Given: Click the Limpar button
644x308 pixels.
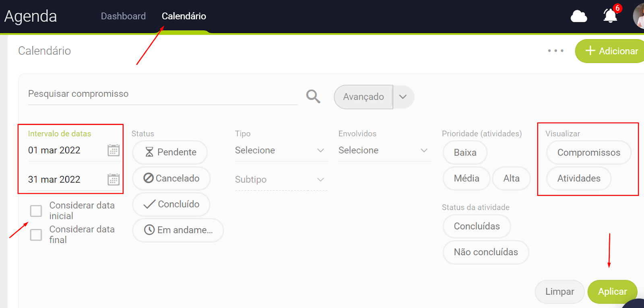Looking at the screenshot, I should point(559,291).
